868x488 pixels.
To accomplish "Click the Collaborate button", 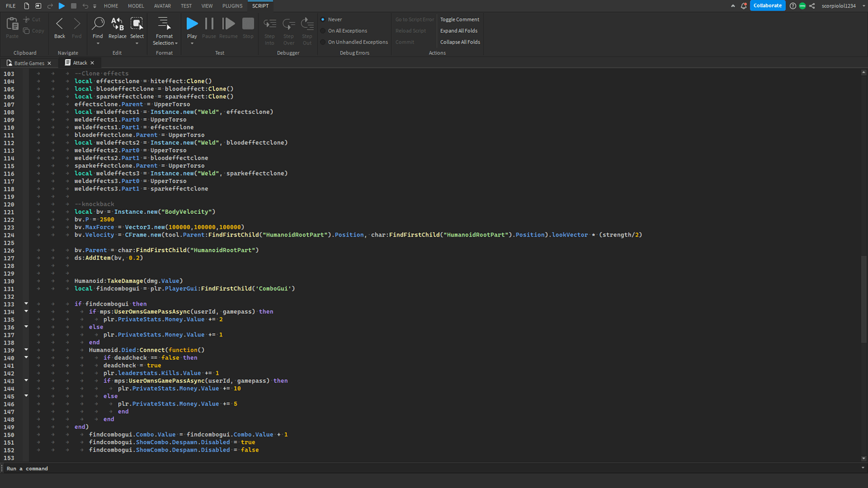I will (767, 6).
